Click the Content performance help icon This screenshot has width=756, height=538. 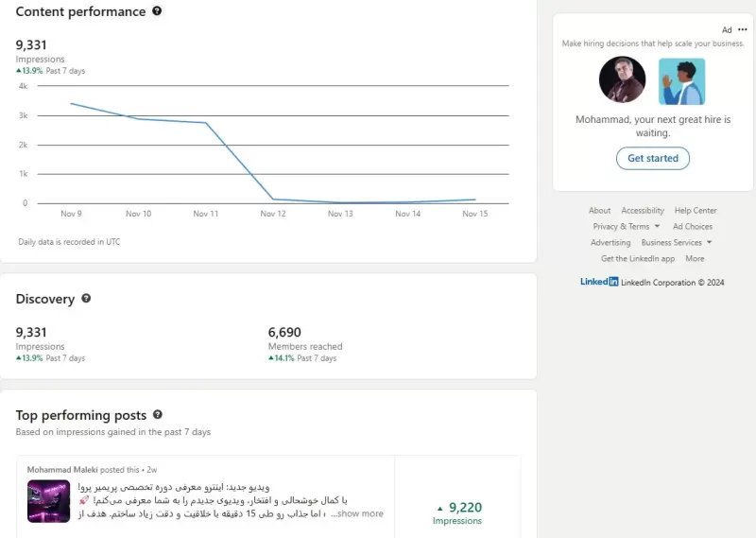157,10
